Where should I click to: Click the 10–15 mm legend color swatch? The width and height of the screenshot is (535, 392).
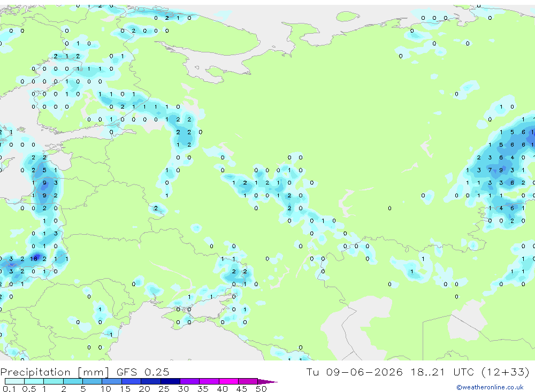point(112,381)
